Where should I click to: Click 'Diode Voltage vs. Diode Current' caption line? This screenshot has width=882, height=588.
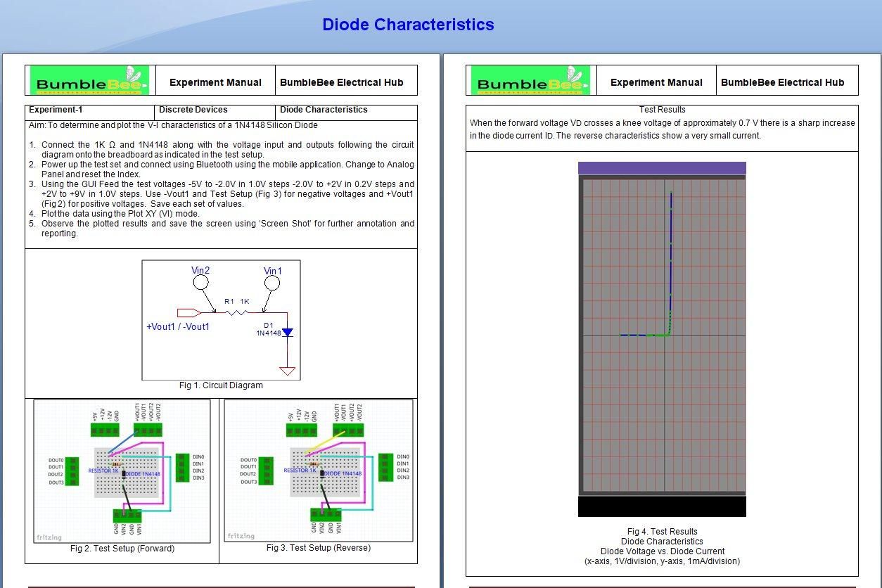point(663,551)
